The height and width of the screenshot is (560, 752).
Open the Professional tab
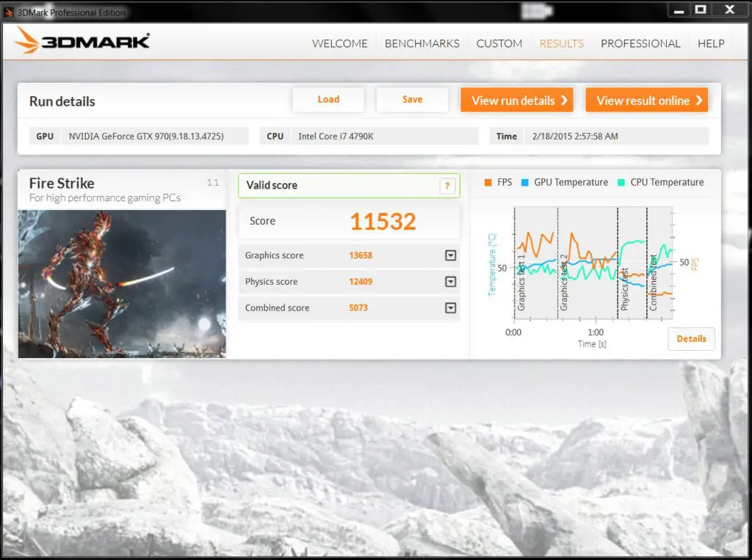(640, 43)
